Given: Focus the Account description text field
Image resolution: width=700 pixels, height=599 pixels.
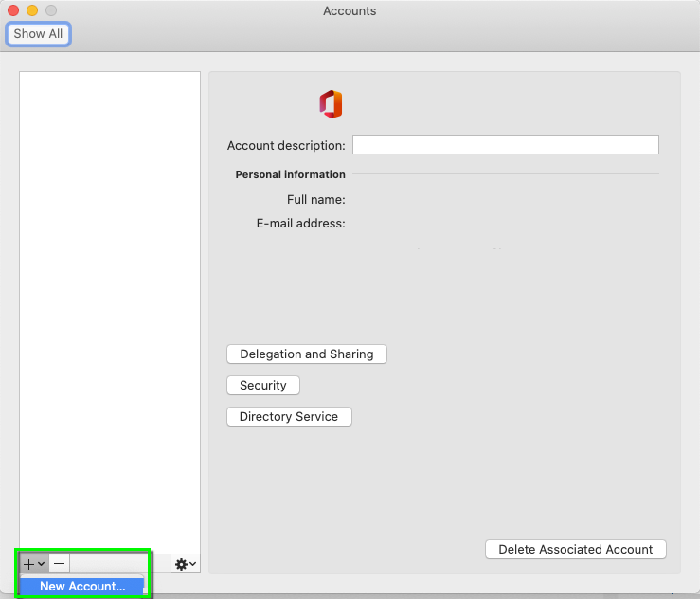Looking at the screenshot, I should (505, 145).
